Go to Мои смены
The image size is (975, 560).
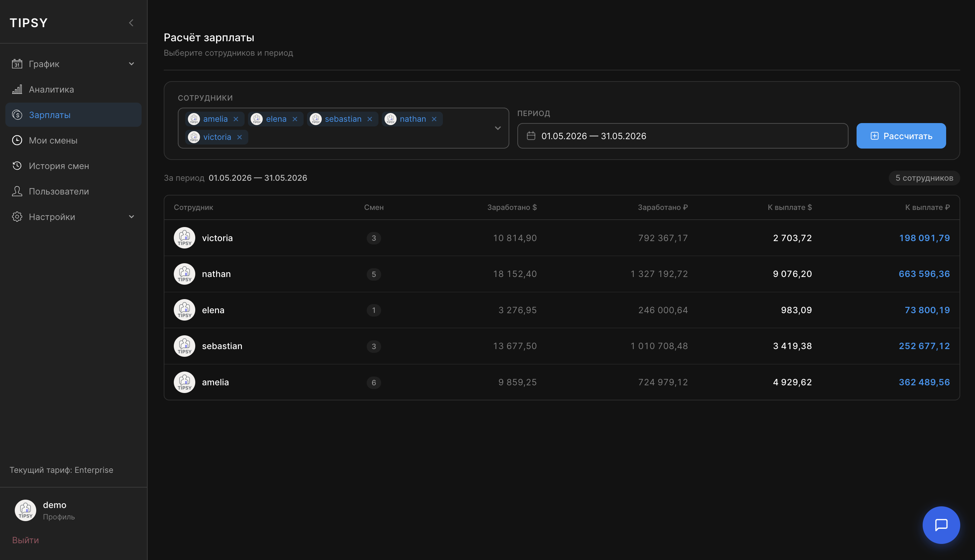(x=73, y=141)
